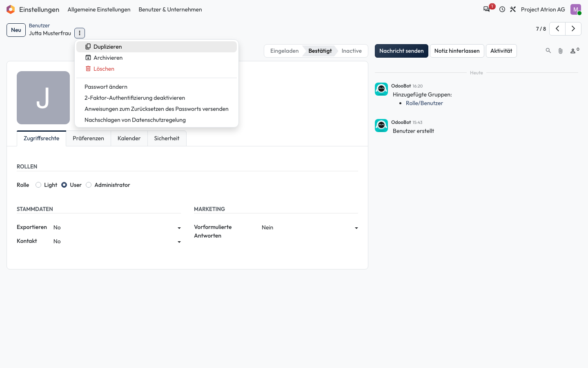The height and width of the screenshot is (368, 588).
Task: Click the OdooBot avatar at 15:43
Action: click(x=381, y=126)
